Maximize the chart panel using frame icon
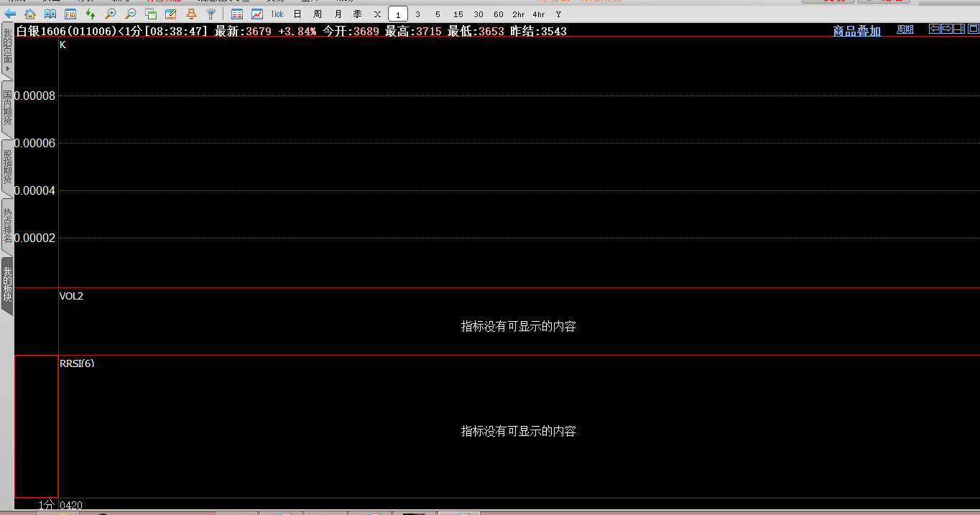Screen dimensions: 980x515 point(974,29)
